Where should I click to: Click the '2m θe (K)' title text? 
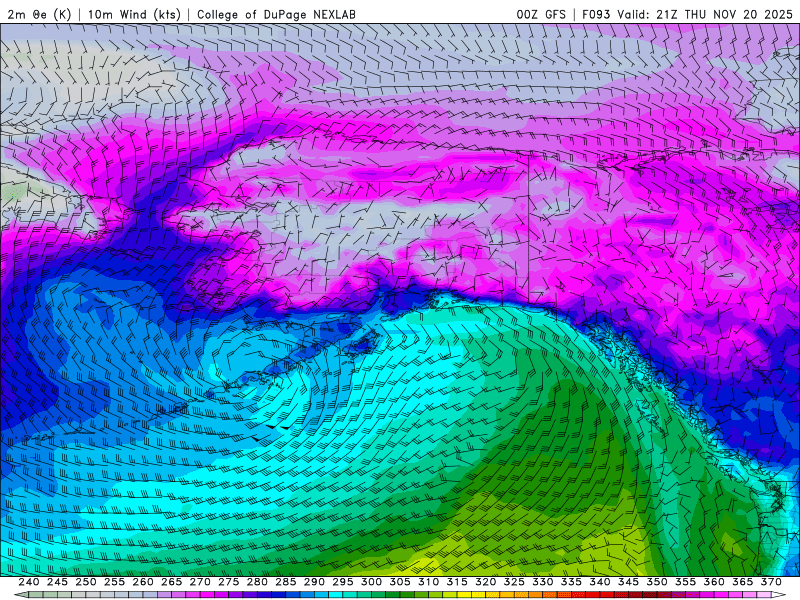39,14
